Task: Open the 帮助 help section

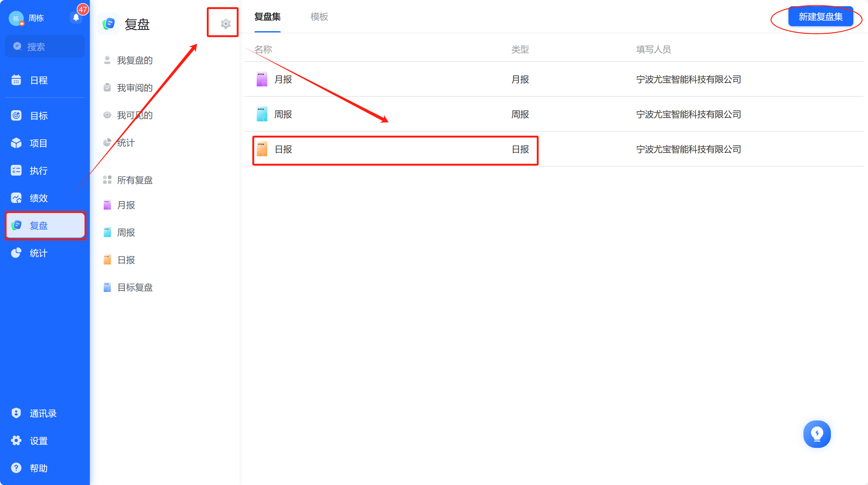Action: (45, 468)
